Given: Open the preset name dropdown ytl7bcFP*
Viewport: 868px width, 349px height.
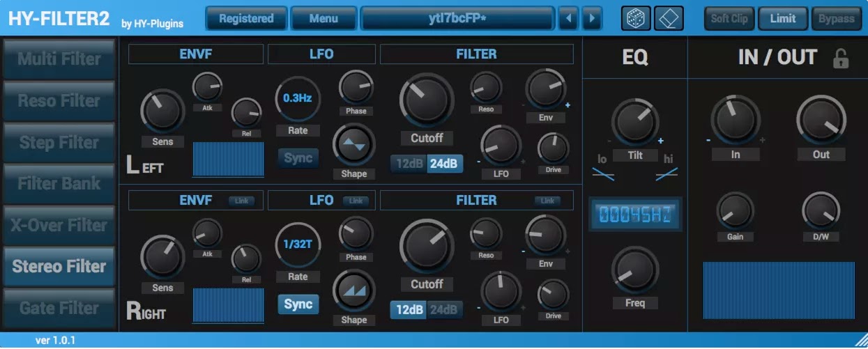Looking at the screenshot, I should [x=457, y=18].
